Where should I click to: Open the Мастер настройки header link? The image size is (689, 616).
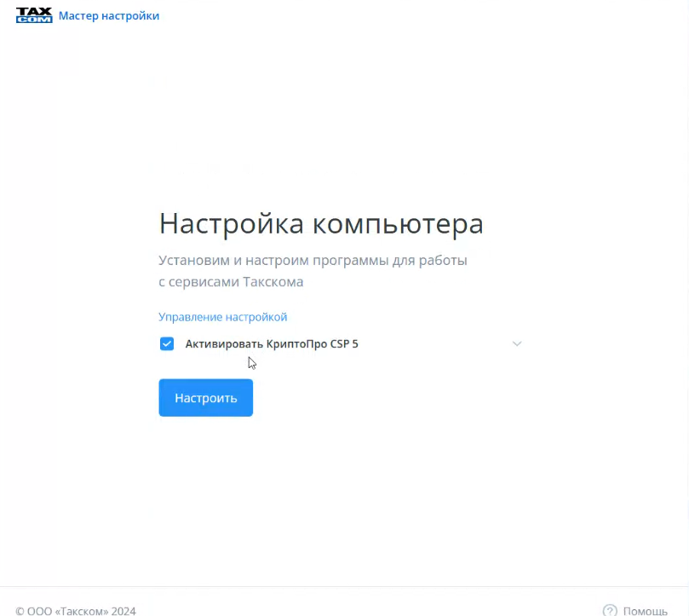click(x=109, y=16)
